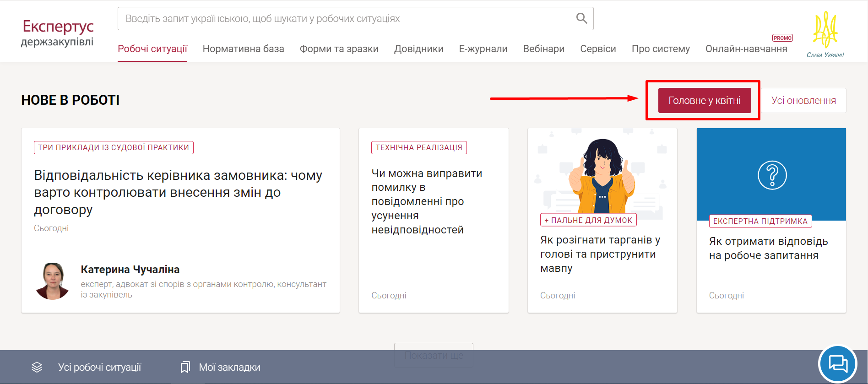Open the Експертус держзакупівлі logo
The height and width of the screenshot is (384, 868).
58,33
